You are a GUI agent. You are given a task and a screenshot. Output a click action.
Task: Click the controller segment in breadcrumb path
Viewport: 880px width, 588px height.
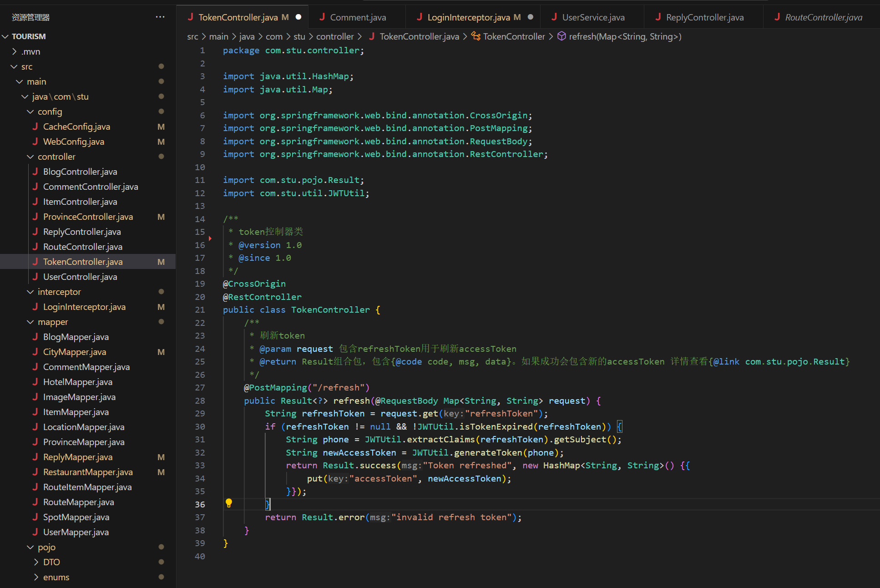click(335, 36)
